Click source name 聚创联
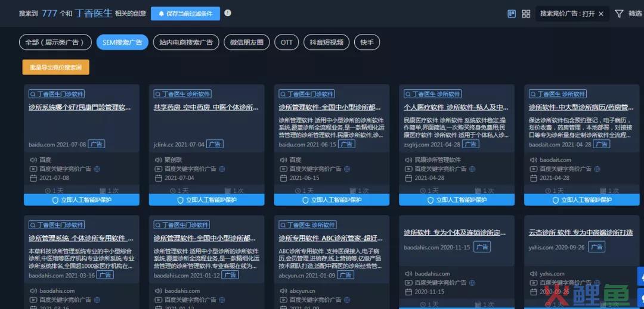Viewport: 644px width, 309px height. click(x=174, y=160)
